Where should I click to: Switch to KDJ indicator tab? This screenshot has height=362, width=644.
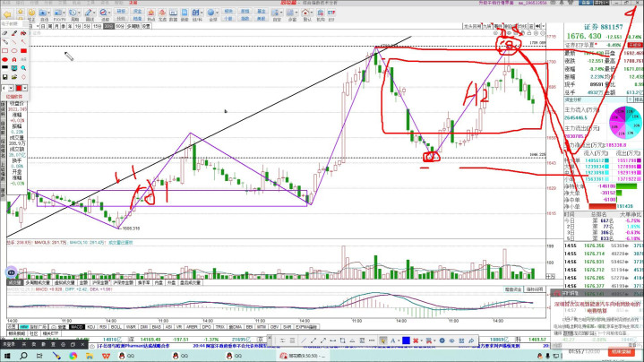click(90, 327)
